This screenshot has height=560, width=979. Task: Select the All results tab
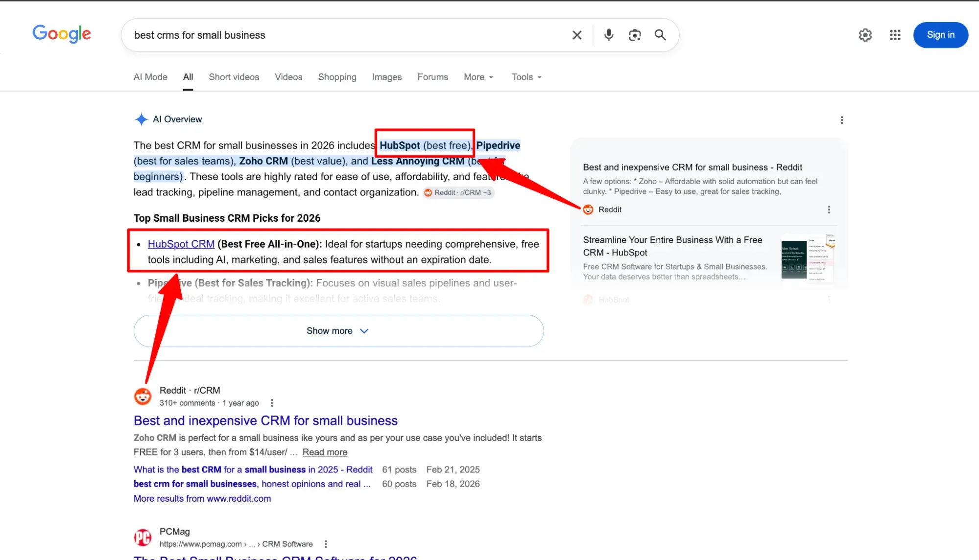point(188,77)
